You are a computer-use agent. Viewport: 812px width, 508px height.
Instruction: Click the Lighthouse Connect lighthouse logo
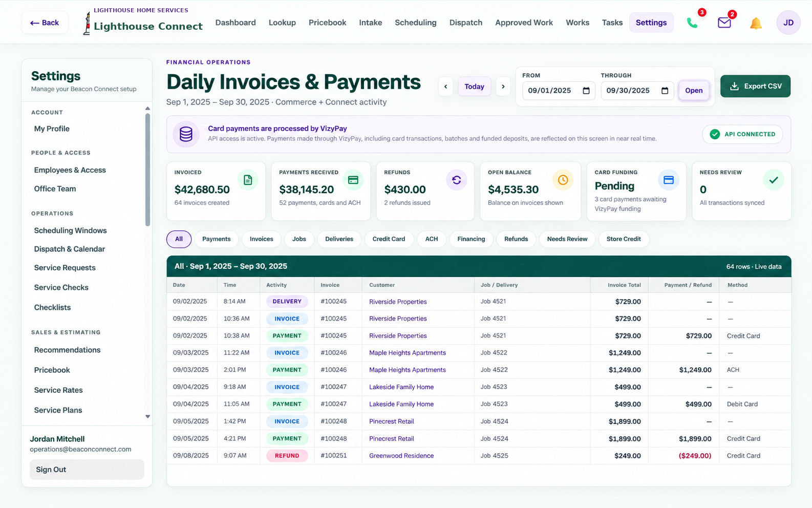click(x=87, y=24)
